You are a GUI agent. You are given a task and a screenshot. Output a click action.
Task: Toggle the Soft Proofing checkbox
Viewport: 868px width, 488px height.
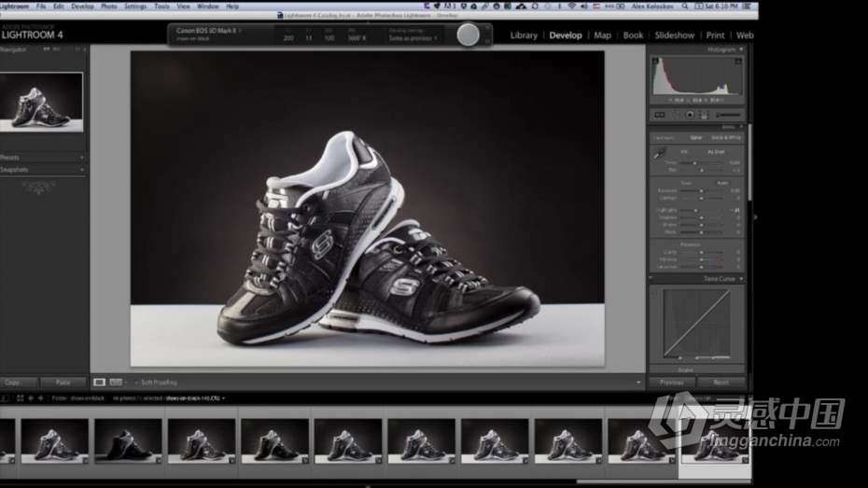(x=136, y=383)
